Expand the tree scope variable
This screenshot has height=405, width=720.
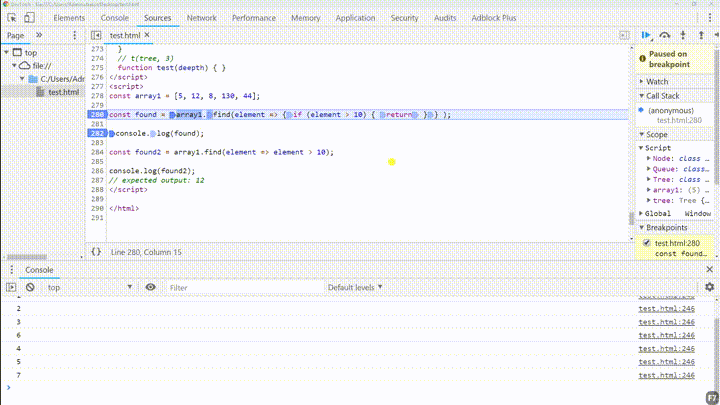point(649,201)
